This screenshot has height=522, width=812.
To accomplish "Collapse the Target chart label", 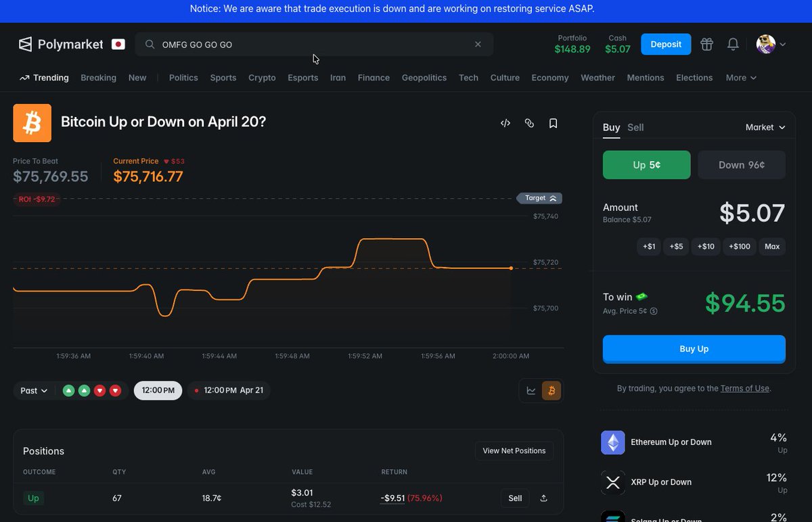I will [539, 198].
